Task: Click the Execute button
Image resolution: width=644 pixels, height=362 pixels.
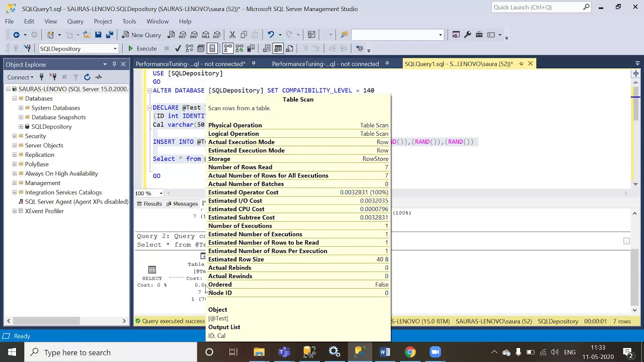Action: tap(142, 48)
